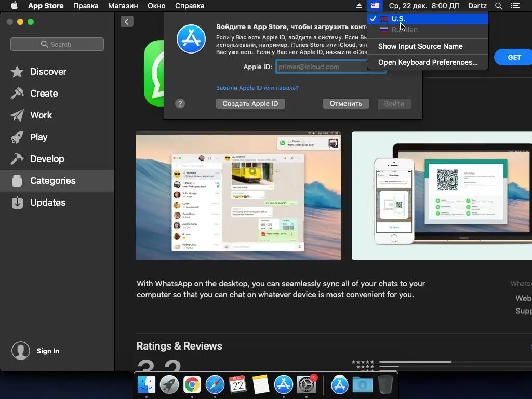Toggle Show Input Source Name

(x=428, y=46)
